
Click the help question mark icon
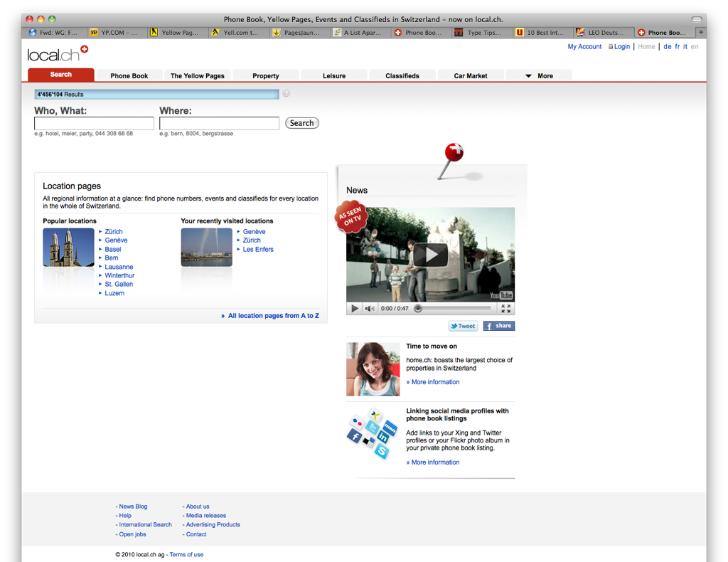(x=286, y=93)
